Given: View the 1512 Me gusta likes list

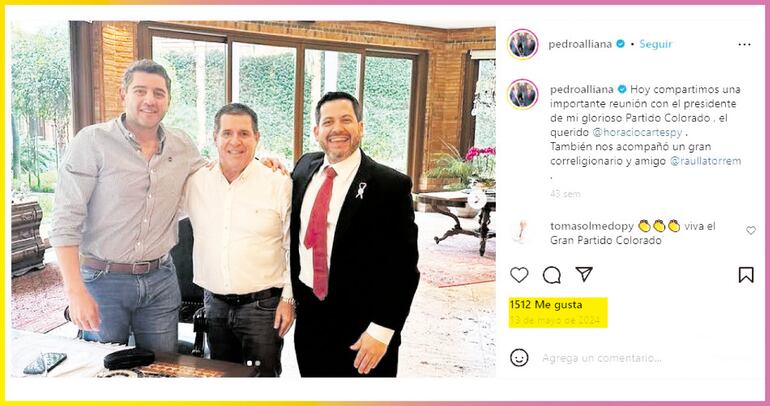Looking at the screenshot, I should (546, 305).
